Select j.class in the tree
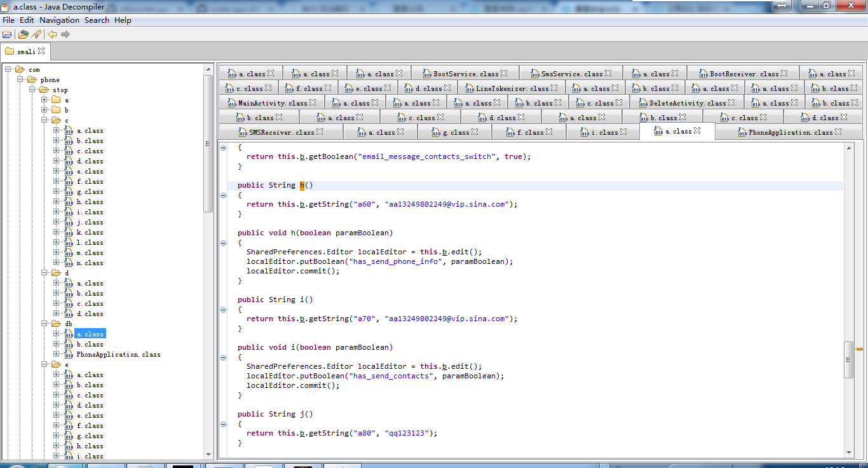Image resolution: width=868 pixels, height=468 pixels. 90,222
